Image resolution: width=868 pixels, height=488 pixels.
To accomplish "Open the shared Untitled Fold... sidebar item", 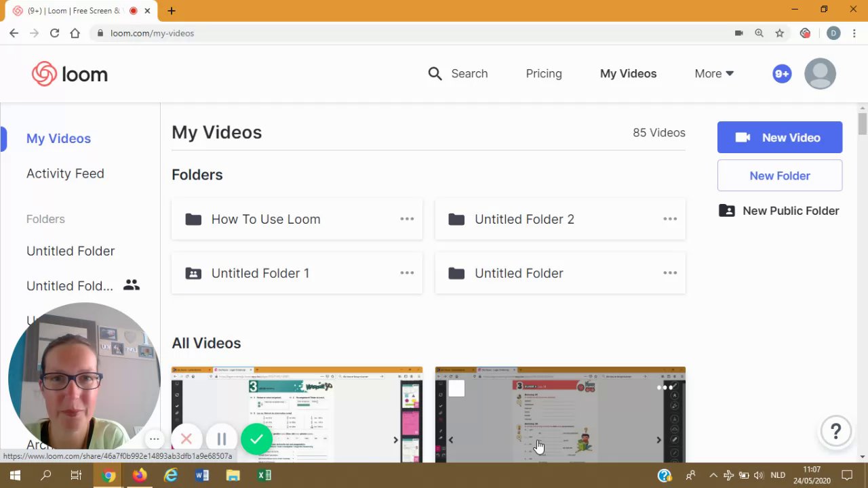I will [x=70, y=286].
